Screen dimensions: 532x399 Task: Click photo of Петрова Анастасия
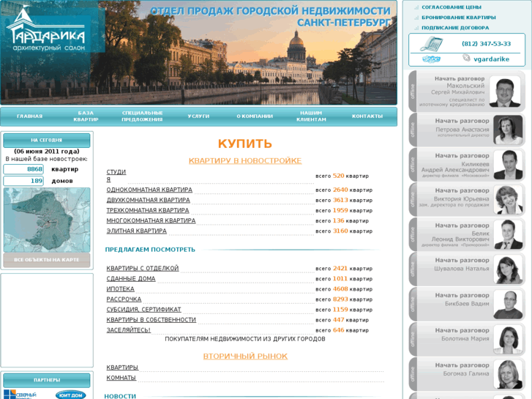point(508,130)
